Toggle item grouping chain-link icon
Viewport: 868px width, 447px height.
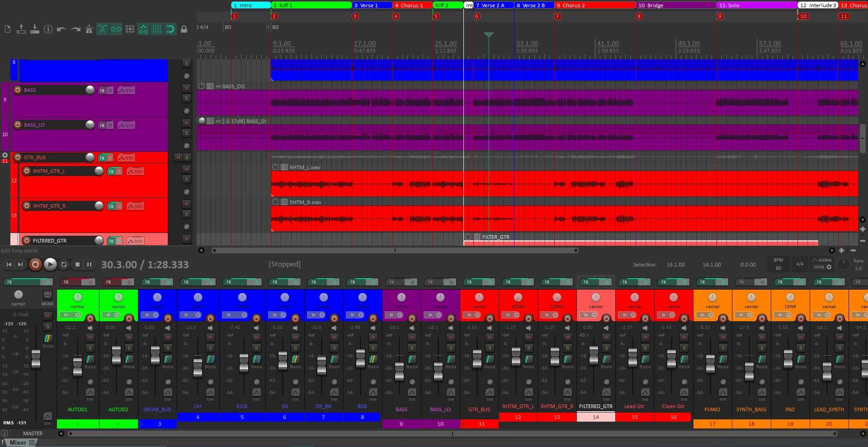click(x=116, y=29)
